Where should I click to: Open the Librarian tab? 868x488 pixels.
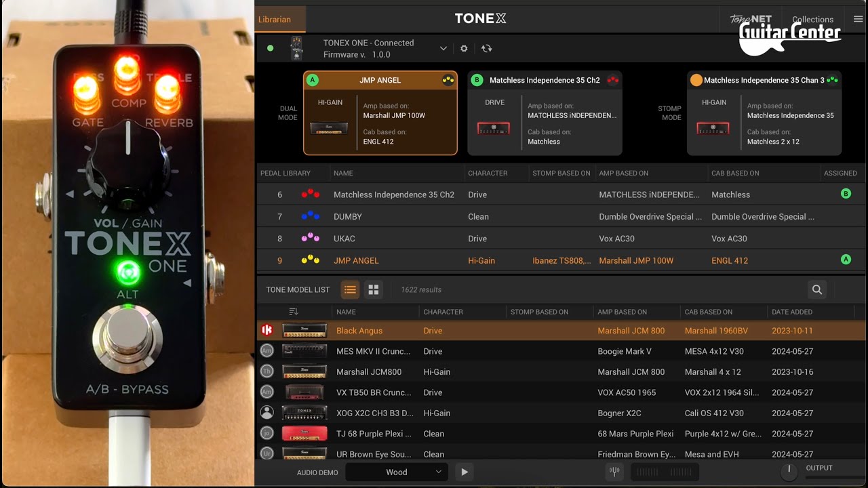[280, 20]
